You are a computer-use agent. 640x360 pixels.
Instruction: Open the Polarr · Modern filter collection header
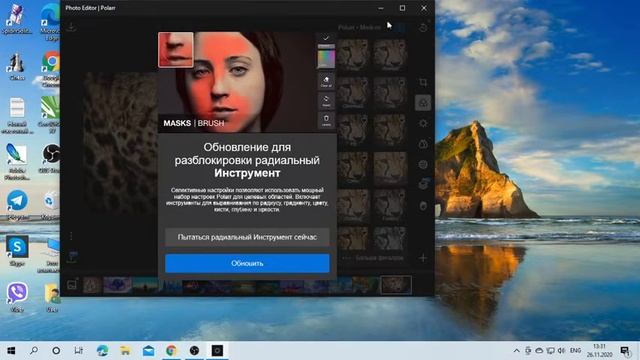(x=359, y=27)
